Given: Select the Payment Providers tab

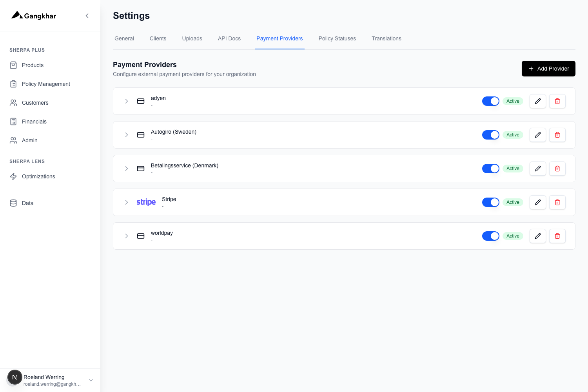Looking at the screenshot, I should pos(279,38).
